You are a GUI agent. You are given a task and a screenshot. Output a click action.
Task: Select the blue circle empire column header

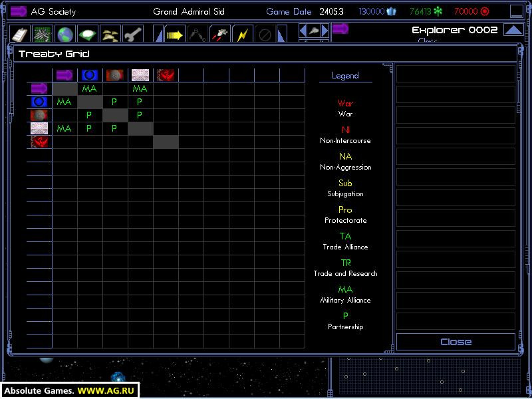point(90,75)
